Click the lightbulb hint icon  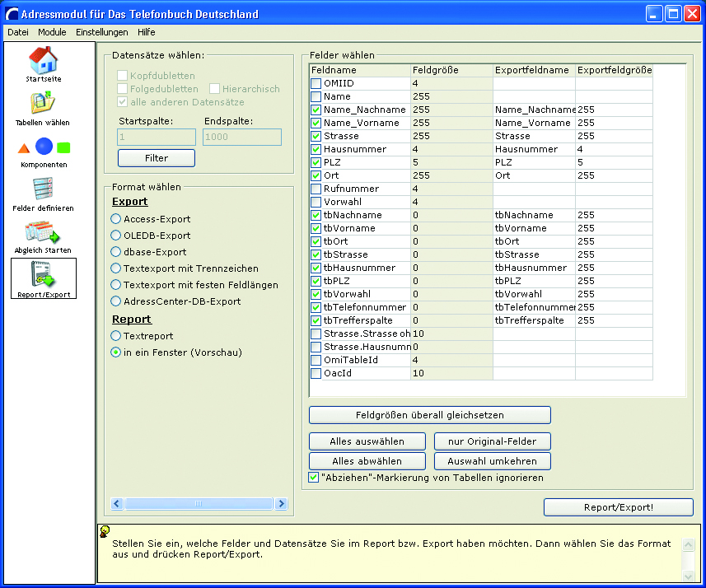click(x=105, y=531)
